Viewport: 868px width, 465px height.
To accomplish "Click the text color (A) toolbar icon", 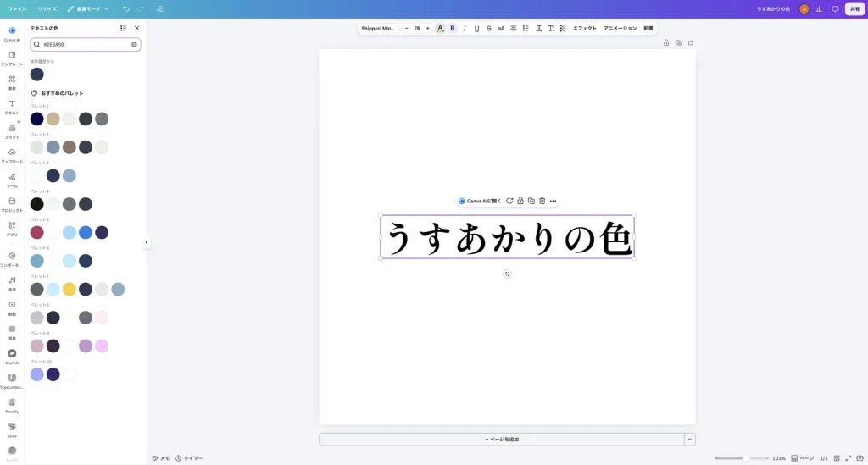I will point(440,28).
